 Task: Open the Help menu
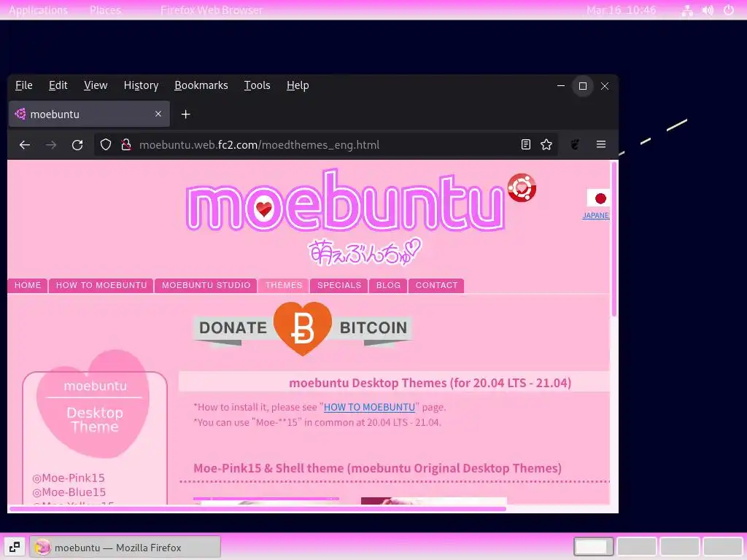(x=298, y=85)
